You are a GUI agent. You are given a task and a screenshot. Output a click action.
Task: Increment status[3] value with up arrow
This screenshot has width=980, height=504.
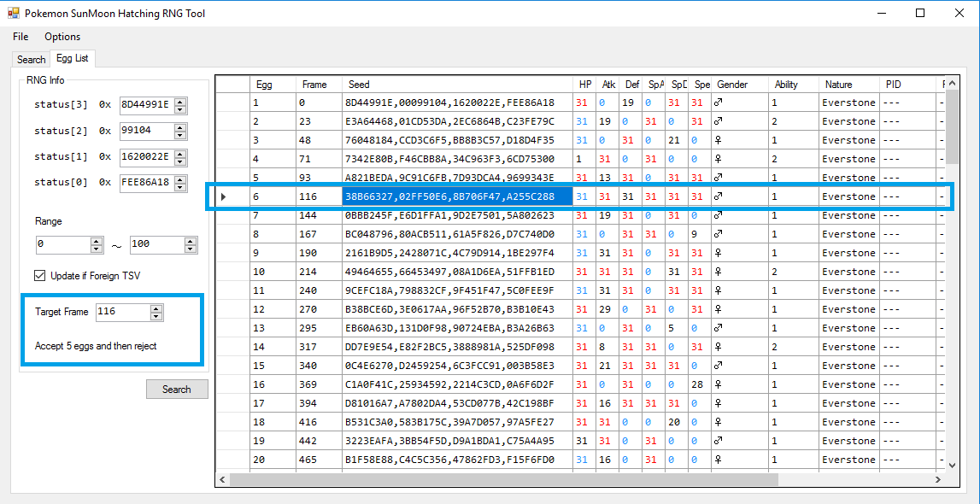179,102
